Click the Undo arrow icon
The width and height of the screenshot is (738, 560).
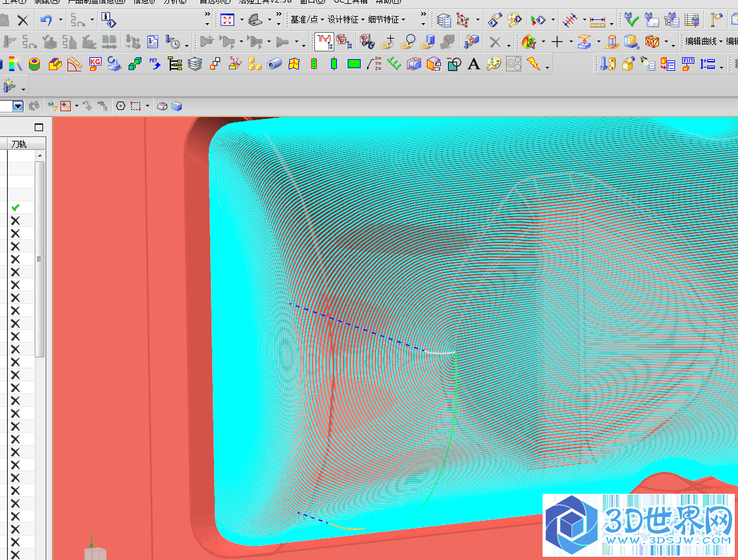tap(46, 20)
